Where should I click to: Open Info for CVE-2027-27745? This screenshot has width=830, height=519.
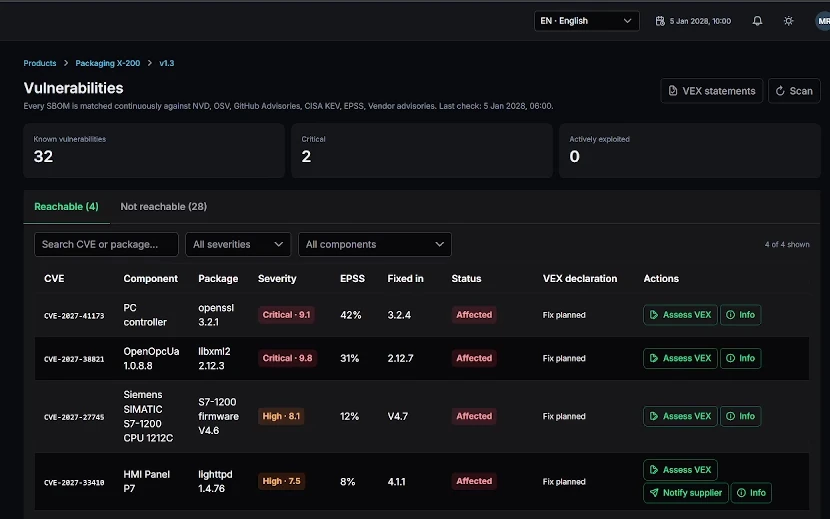click(x=740, y=416)
